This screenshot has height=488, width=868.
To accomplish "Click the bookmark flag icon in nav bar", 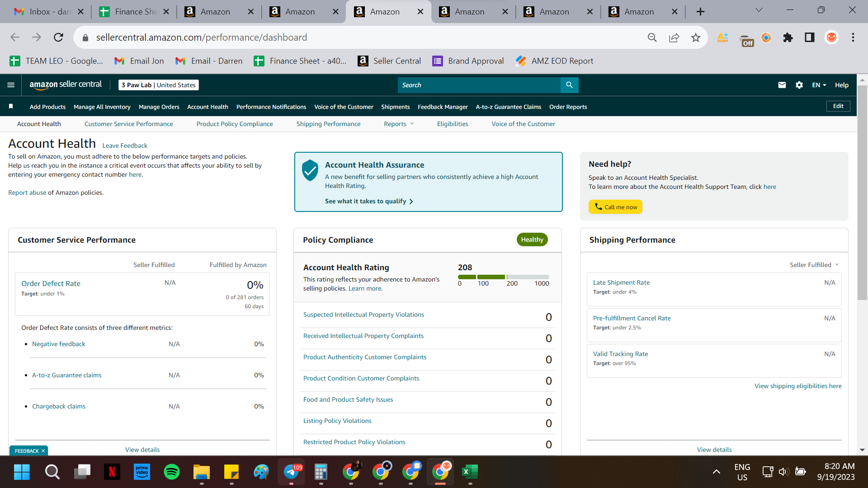I will (11, 107).
